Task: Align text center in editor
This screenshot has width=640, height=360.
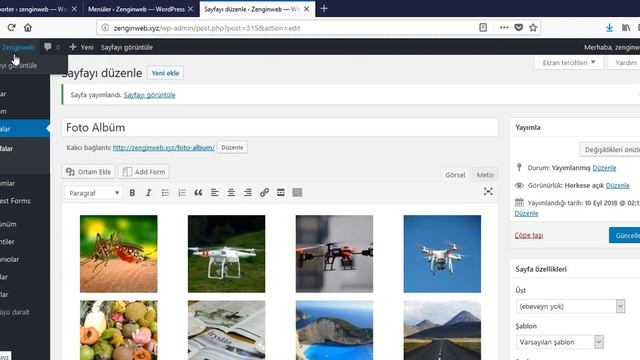Action: point(231,193)
